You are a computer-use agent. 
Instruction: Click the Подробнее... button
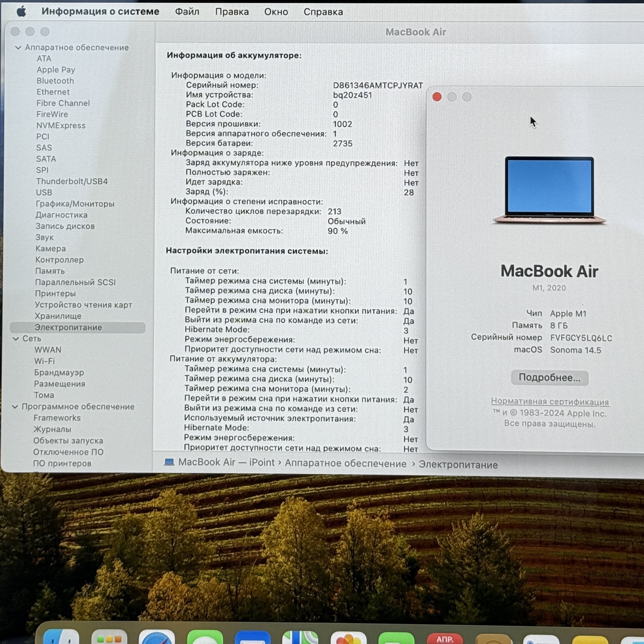(549, 378)
